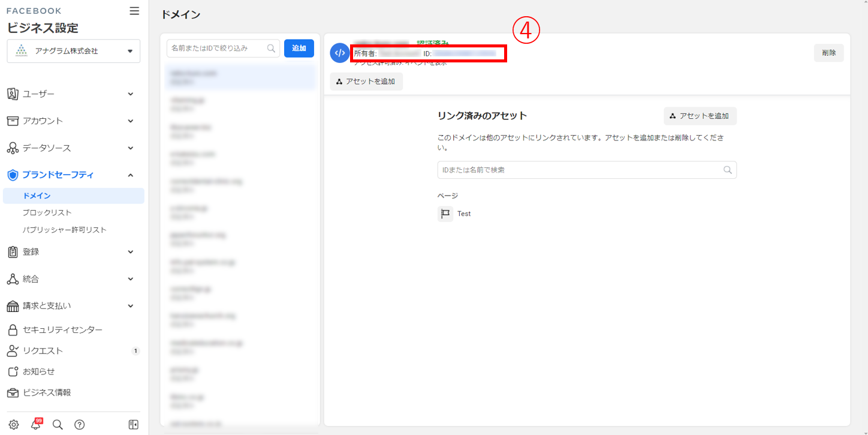Open notifications bell with 99 badge
Viewport: 868px width, 435px height.
[36, 424]
